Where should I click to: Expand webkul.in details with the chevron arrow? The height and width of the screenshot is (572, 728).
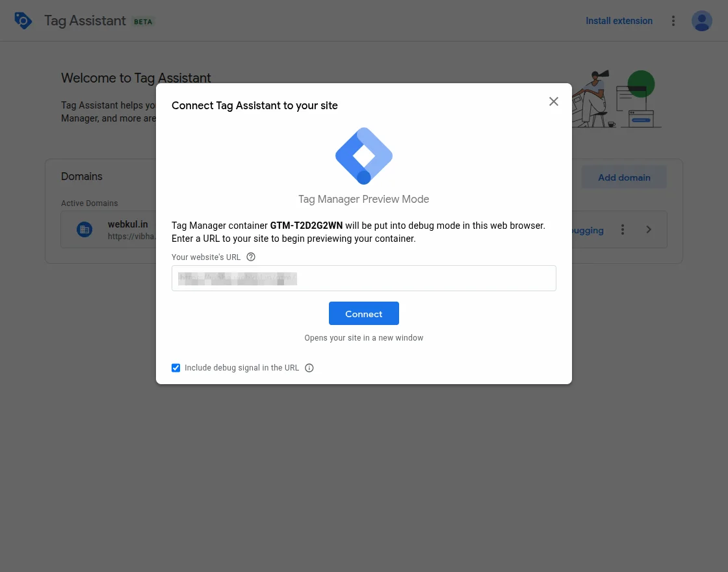tap(649, 229)
